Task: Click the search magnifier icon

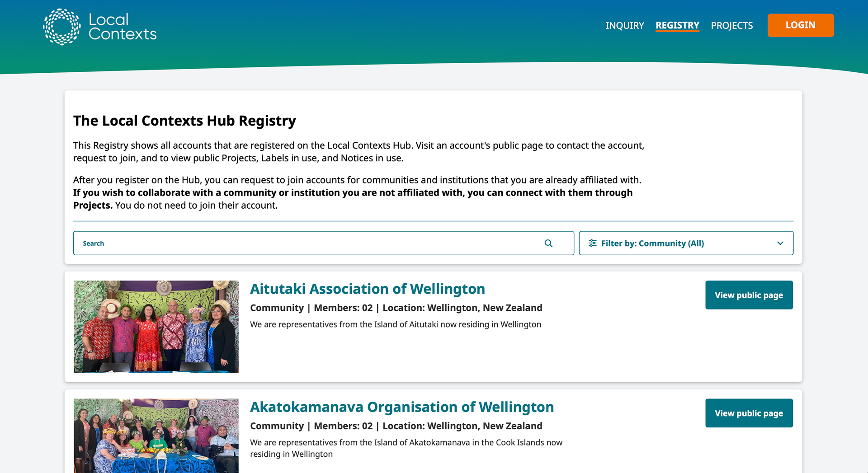Action: coord(548,244)
